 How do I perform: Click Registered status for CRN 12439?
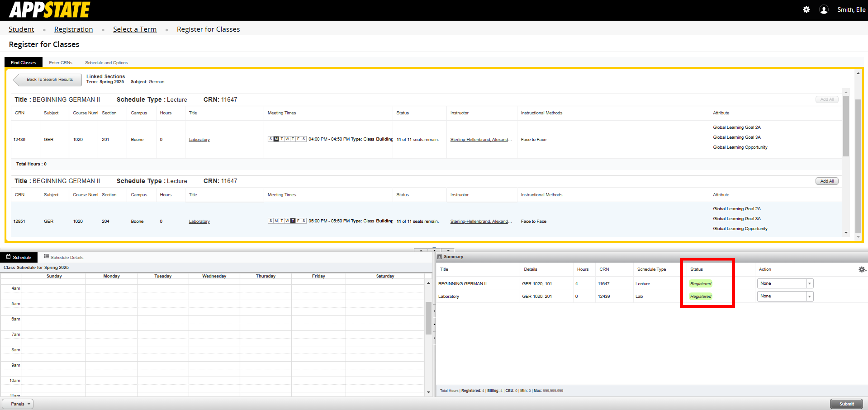pos(701,296)
